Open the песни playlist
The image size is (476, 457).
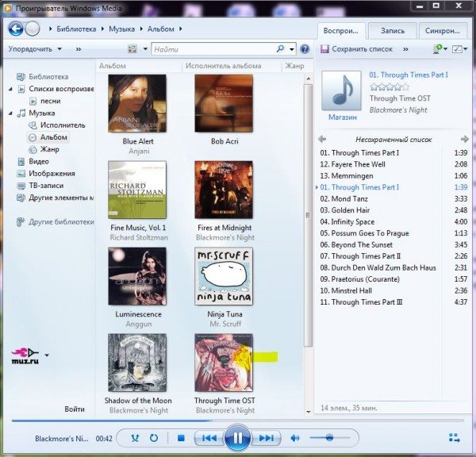tap(51, 101)
